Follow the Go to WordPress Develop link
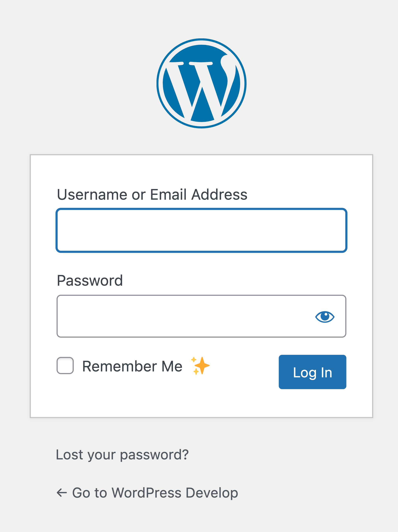 (x=155, y=493)
